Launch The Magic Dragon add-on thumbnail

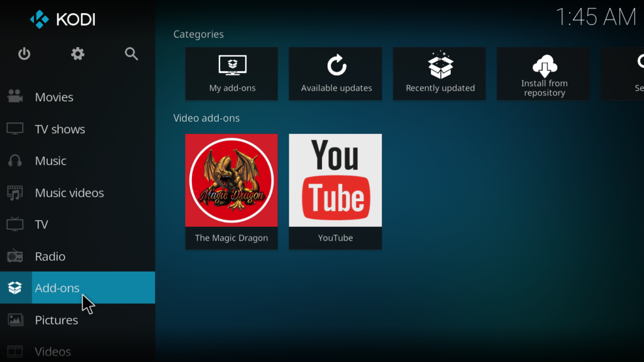231,180
